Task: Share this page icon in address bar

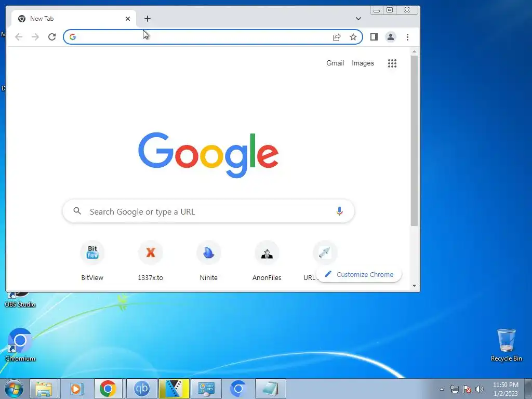Action: point(337,37)
